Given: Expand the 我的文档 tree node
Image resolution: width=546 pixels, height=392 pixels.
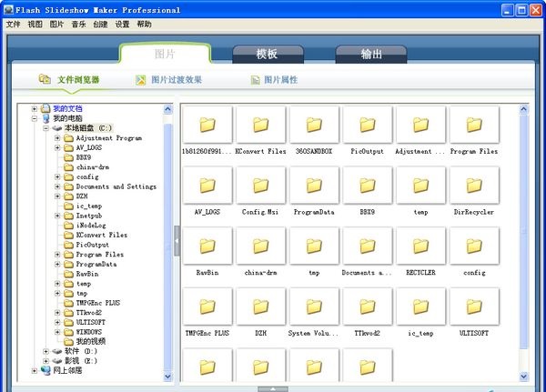Looking at the screenshot, I should tap(35, 108).
